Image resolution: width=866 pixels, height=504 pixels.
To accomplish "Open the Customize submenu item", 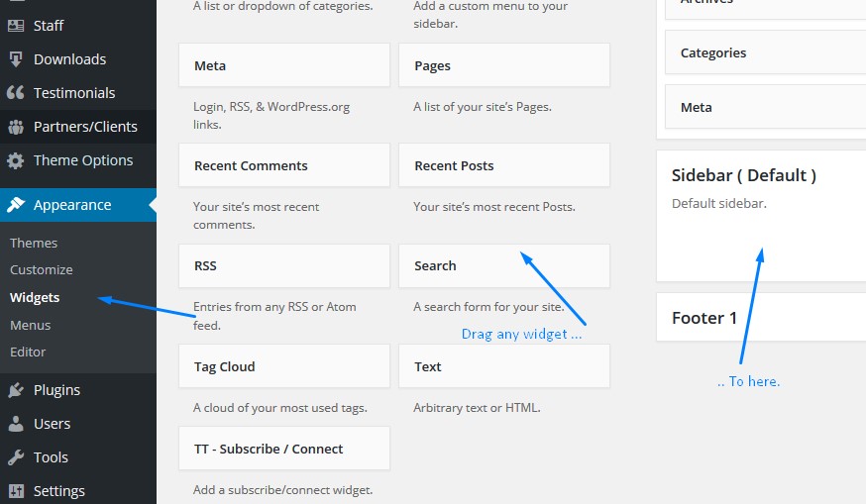I will pos(42,269).
